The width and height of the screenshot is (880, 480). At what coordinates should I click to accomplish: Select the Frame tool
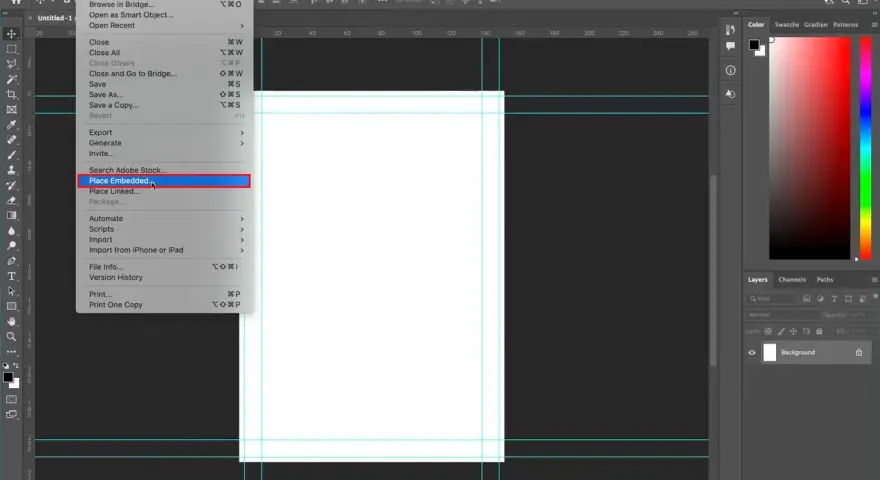point(11,109)
